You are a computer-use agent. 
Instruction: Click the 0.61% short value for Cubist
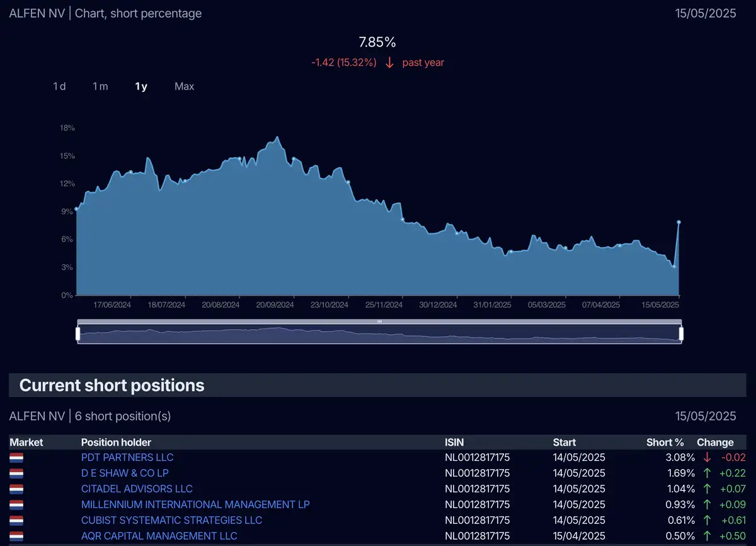[x=680, y=520]
